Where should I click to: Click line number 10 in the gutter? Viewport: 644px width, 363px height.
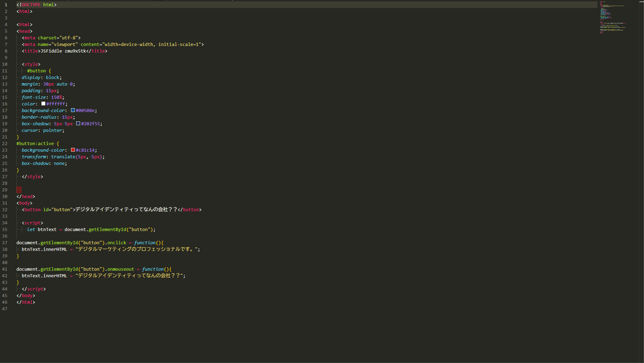point(4,65)
